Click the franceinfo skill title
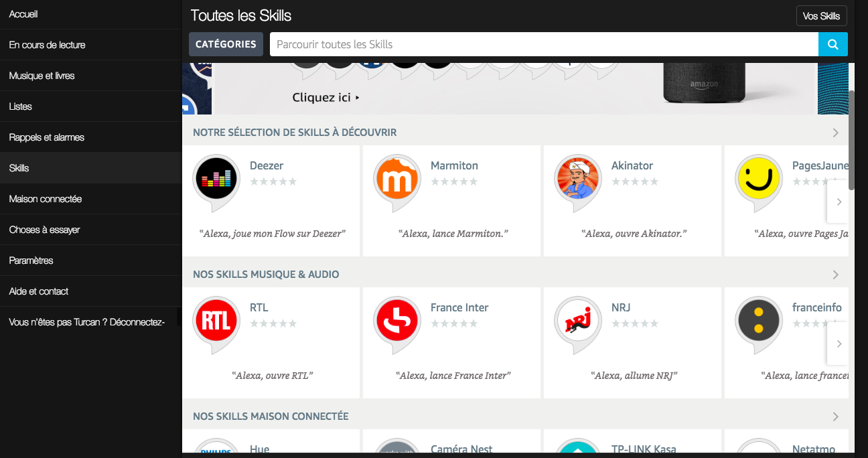This screenshot has width=868, height=458. [x=817, y=307]
